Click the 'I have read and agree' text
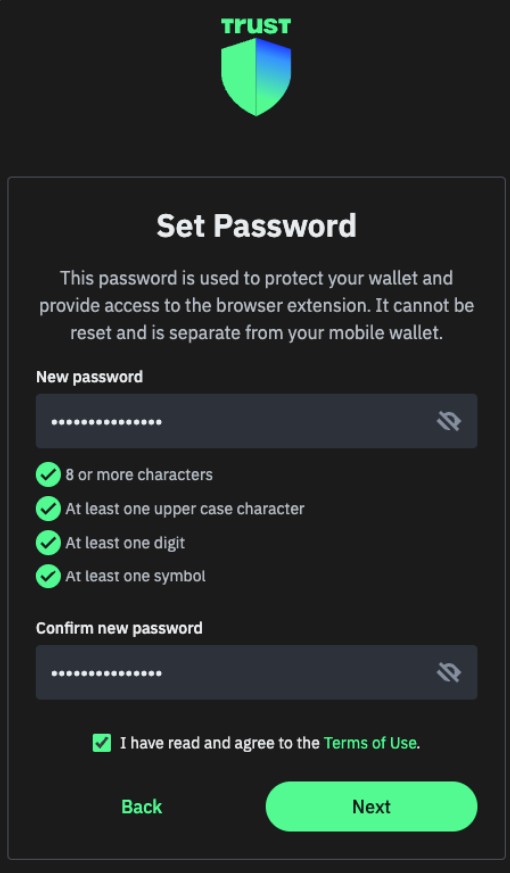This screenshot has height=873, width=510. pyautogui.click(x=220, y=743)
